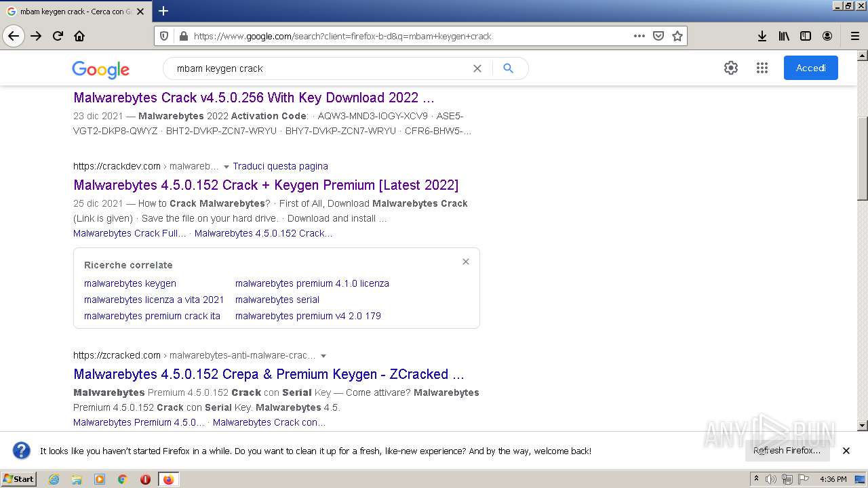The height and width of the screenshot is (488, 868).
Task: Go to Google homepage via logo
Action: coord(100,68)
